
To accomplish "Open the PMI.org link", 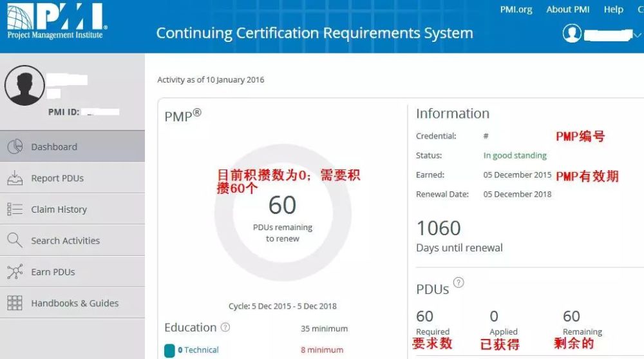I will pyautogui.click(x=516, y=10).
